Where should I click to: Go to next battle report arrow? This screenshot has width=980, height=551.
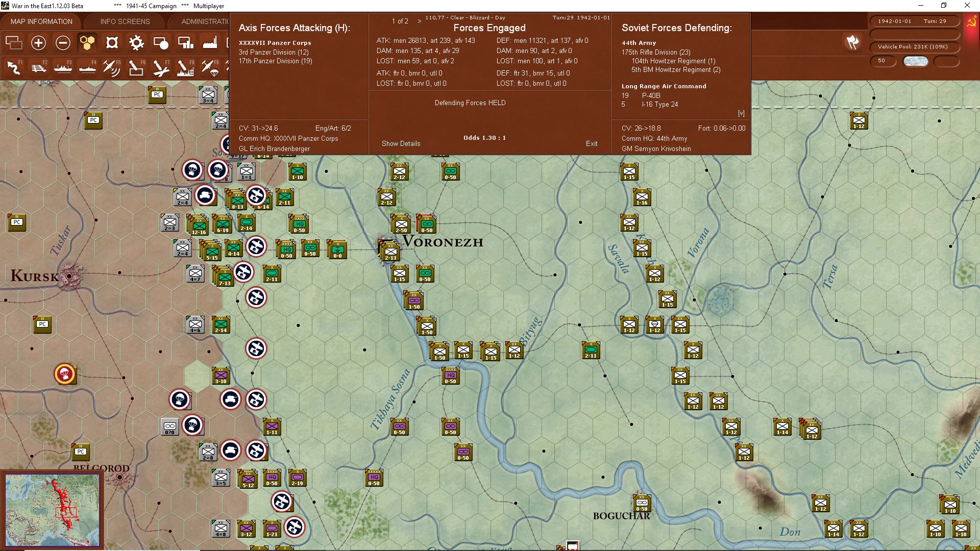coord(420,21)
